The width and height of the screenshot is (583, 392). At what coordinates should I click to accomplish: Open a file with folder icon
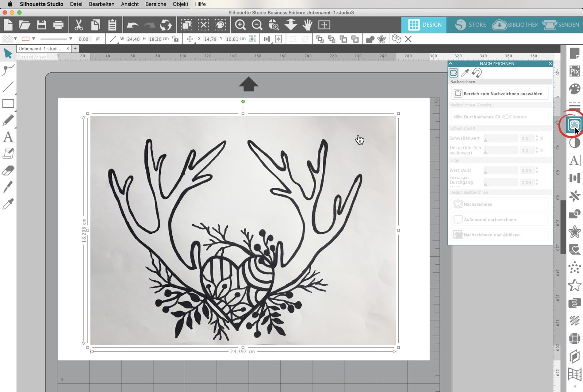point(24,25)
